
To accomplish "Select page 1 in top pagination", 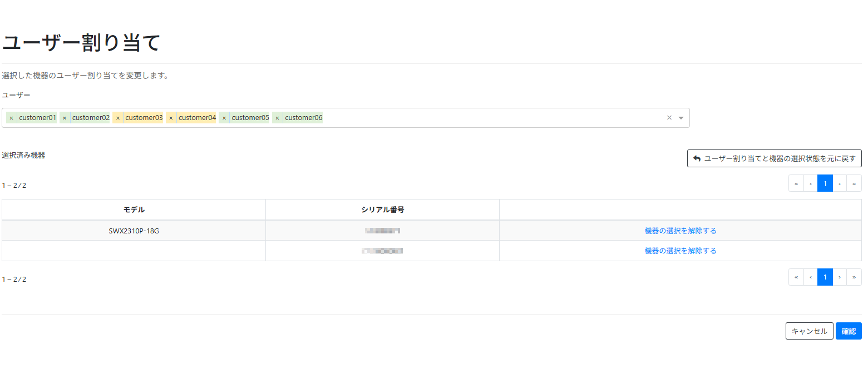I will (x=825, y=183).
